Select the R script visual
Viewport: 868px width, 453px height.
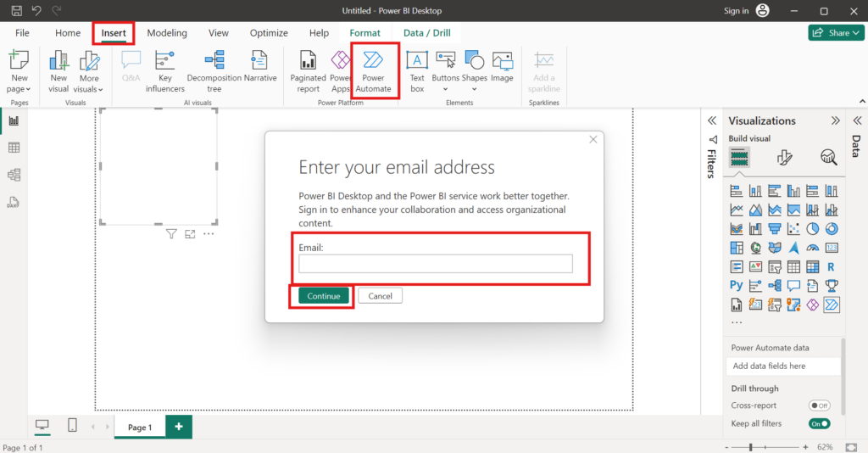(x=832, y=267)
